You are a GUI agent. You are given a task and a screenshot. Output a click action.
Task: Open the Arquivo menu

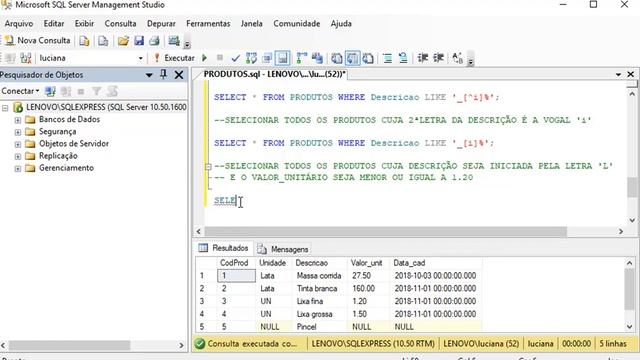click(19, 24)
